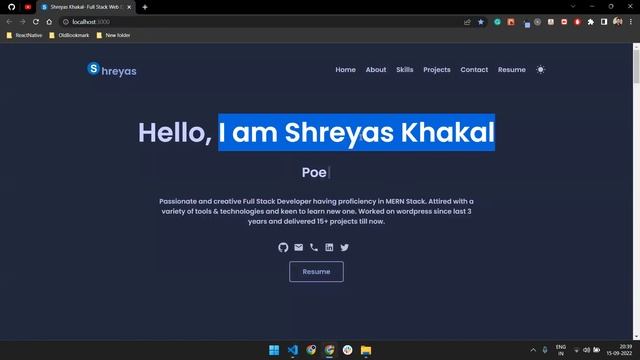Click the red YouTube extension icon
Viewport: 640px width, 360px height.
tap(564, 22)
